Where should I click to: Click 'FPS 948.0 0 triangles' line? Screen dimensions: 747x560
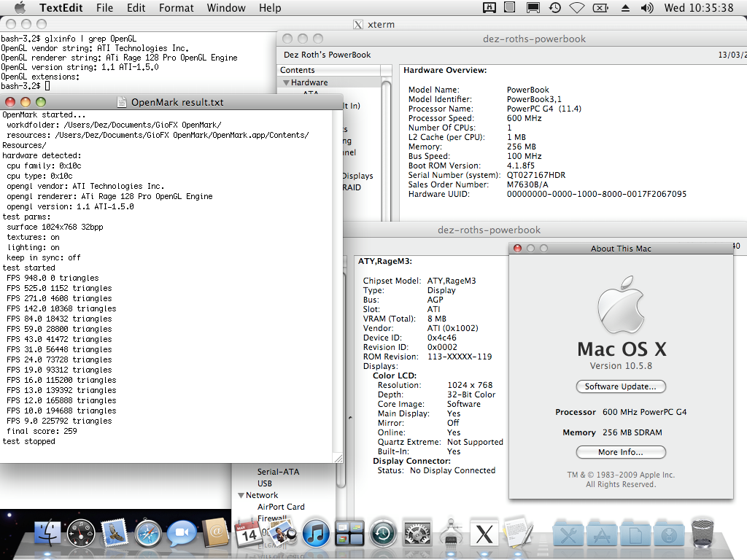(x=53, y=278)
